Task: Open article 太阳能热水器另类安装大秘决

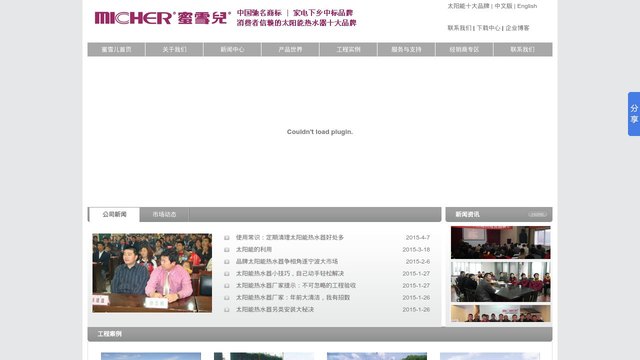Action: [x=275, y=310]
